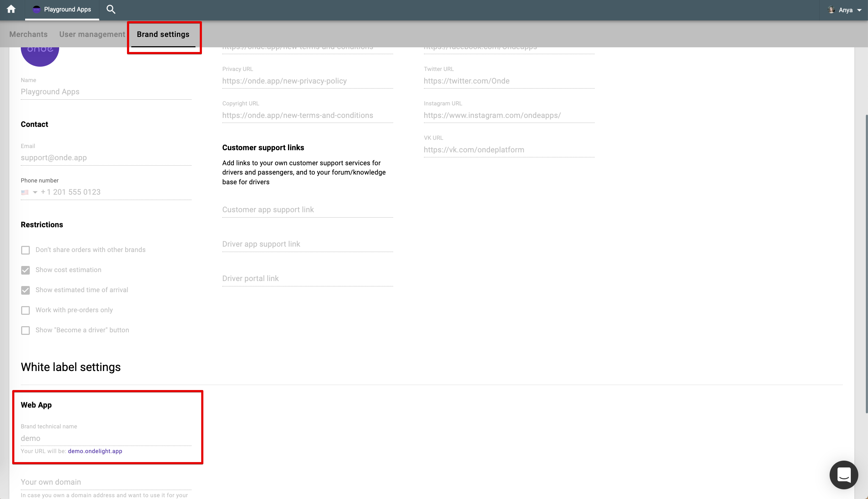Open the demo.ondelight.app link
The width and height of the screenshot is (868, 499).
click(x=95, y=451)
